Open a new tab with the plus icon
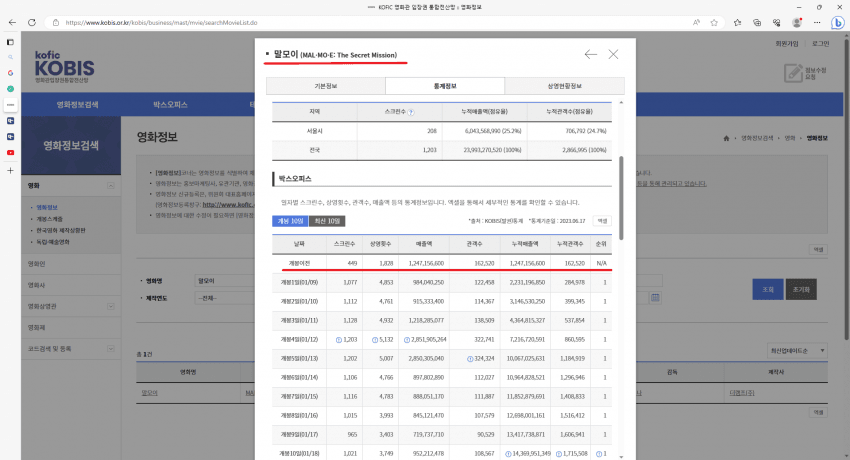This screenshot has height=460, width=850. click(10, 170)
